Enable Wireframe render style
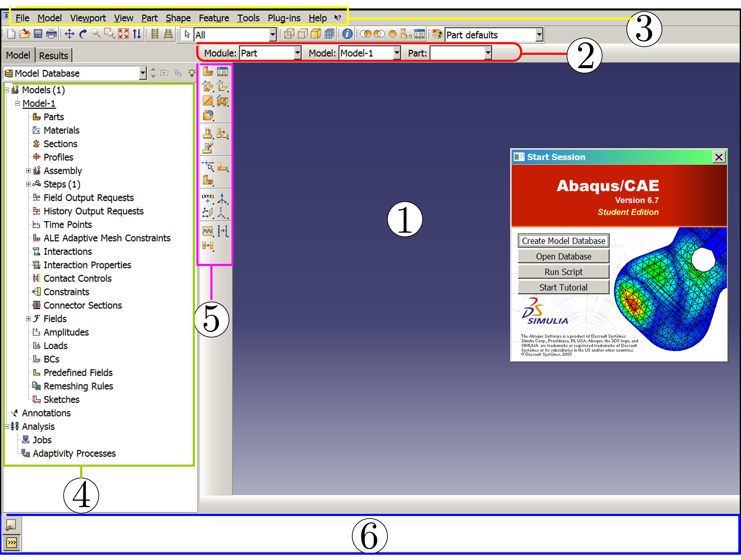This screenshot has height=560, width=741. click(289, 34)
